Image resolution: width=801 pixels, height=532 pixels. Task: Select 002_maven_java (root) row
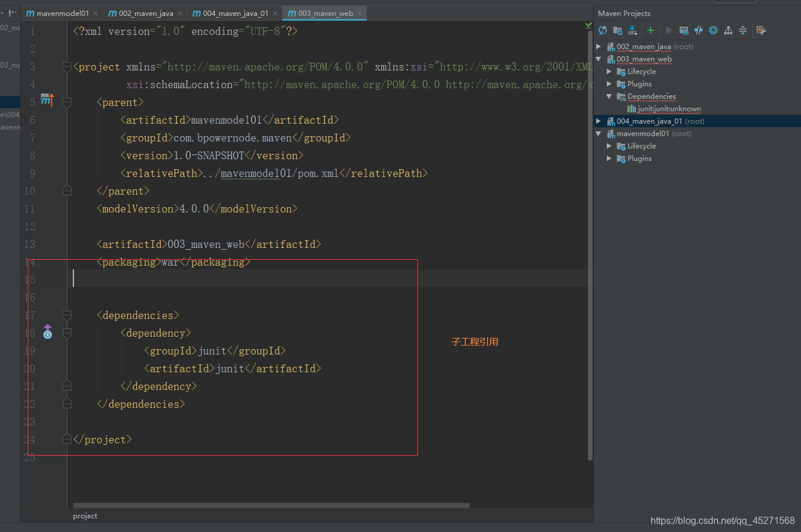697,46
